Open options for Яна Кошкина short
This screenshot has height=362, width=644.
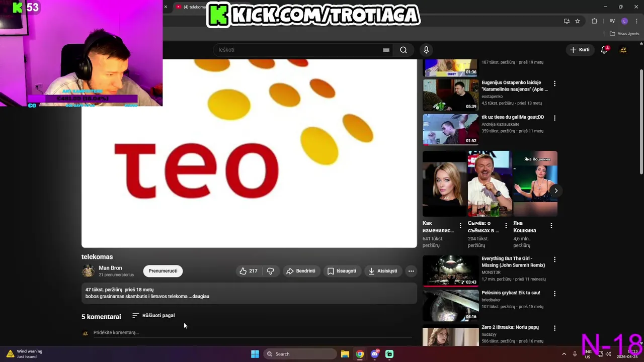click(551, 226)
